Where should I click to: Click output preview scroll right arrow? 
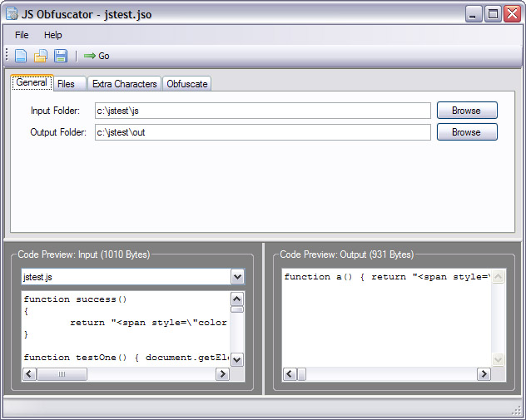(484, 374)
